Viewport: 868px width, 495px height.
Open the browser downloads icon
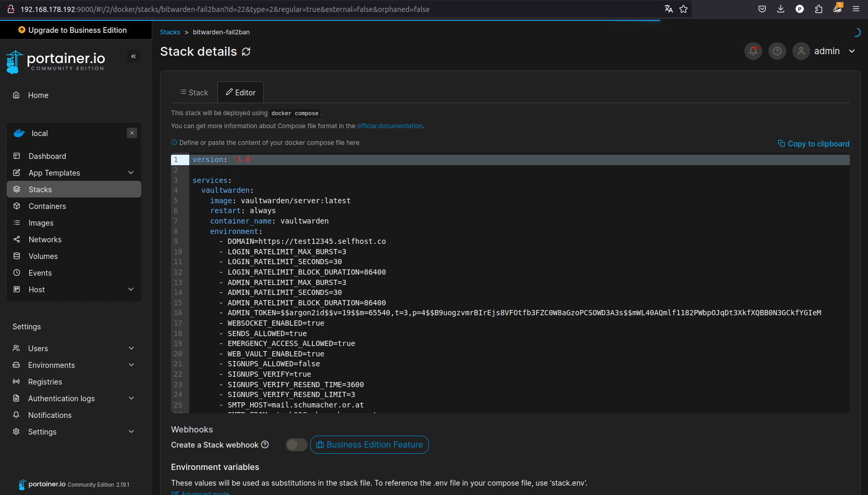pos(780,9)
